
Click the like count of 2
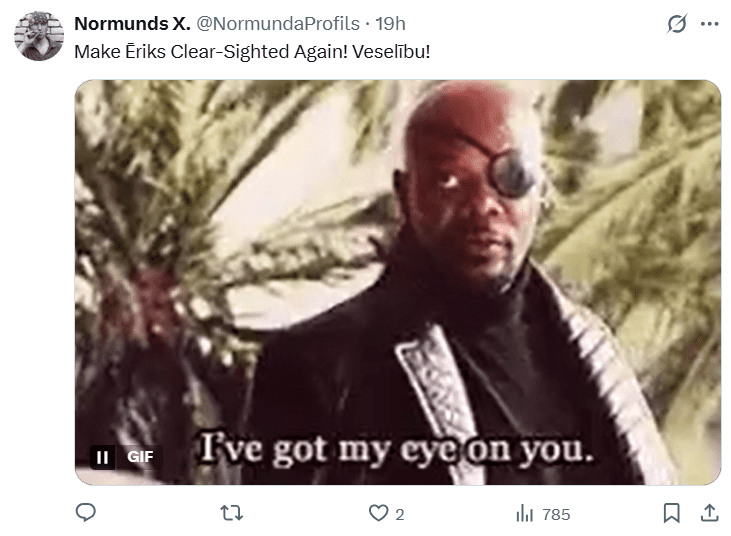point(400,515)
